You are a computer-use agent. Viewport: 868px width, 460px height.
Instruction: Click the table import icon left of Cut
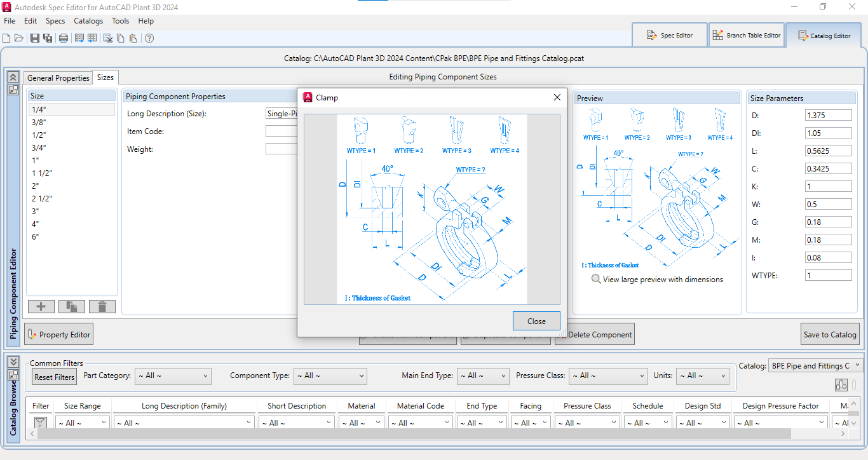tap(92, 38)
